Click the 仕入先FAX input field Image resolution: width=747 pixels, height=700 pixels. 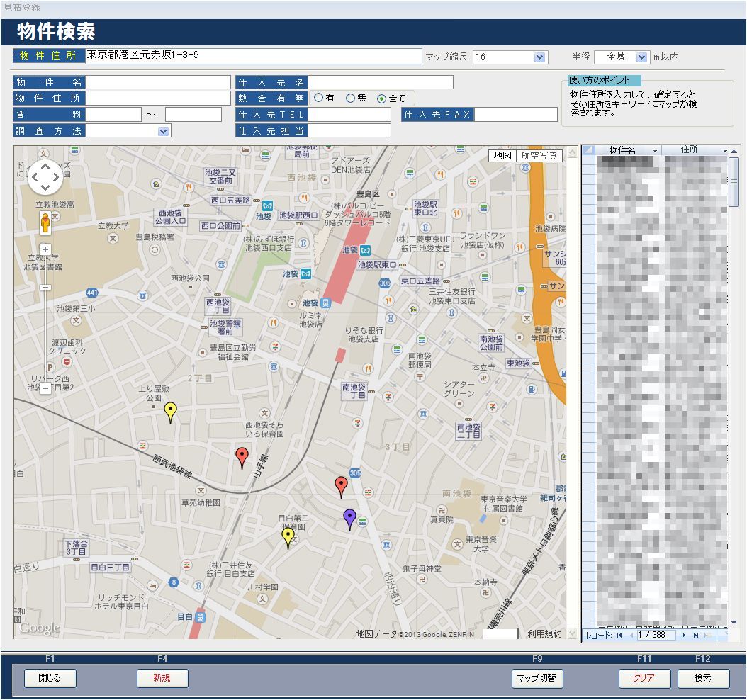516,114
